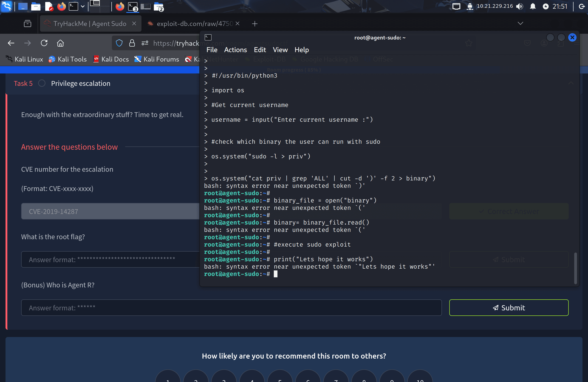Click the 21:51 clock
The width and height of the screenshot is (588, 382).
[x=560, y=6]
